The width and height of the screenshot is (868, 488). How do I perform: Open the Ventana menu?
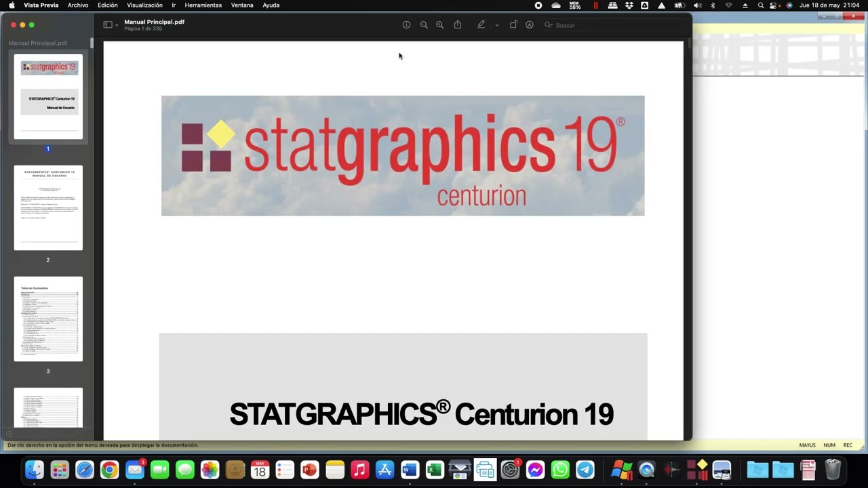[x=242, y=5]
